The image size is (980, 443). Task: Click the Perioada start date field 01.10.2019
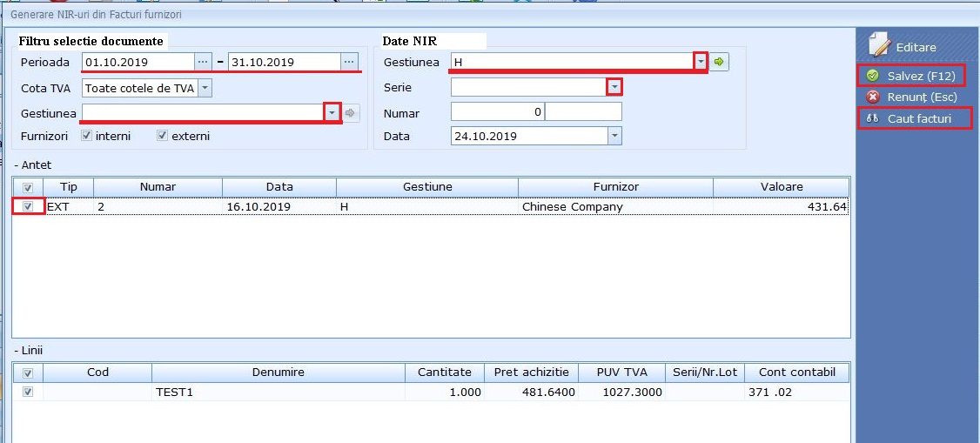click(x=138, y=62)
